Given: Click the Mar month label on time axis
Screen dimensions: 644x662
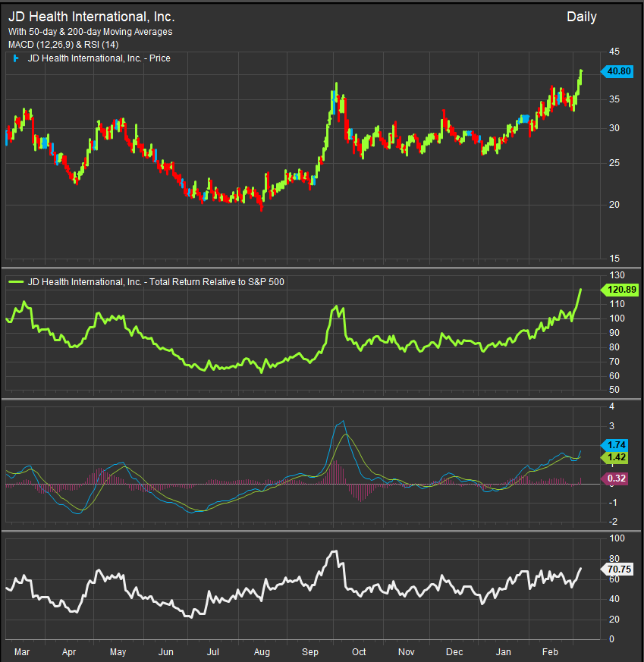Looking at the screenshot, I should coord(22,652).
